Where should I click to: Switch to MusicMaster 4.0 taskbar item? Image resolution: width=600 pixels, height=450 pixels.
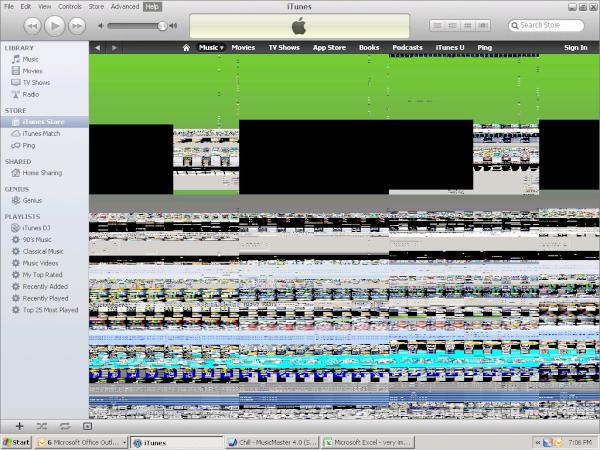[x=272, y=443]
